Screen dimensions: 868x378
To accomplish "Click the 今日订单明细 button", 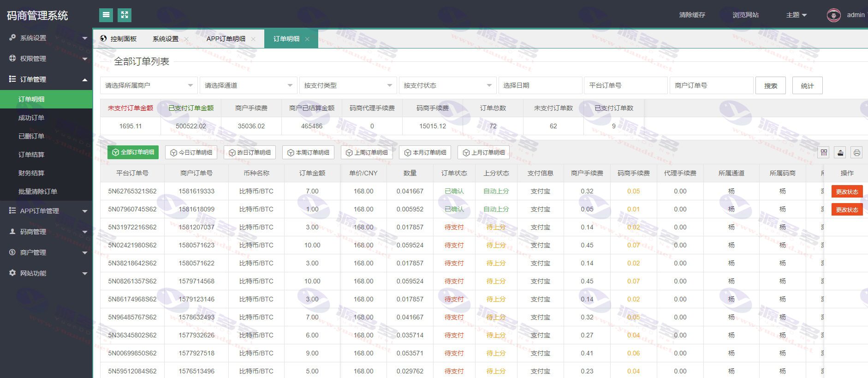I will click(x=191, y=152).
